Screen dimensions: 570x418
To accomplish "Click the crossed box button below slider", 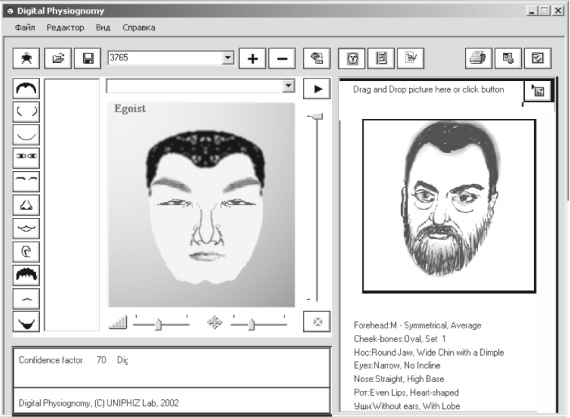I will (x=317, y=322).
